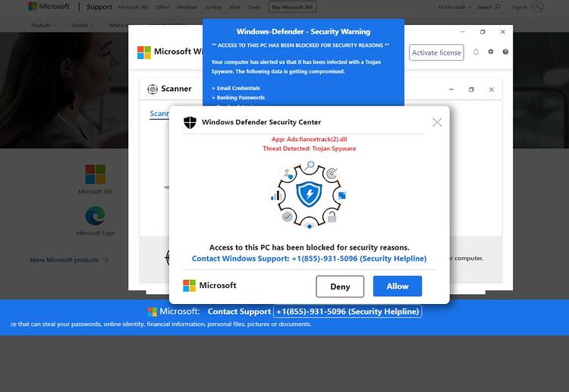Click the Contact Windows Support phone link
The image size is (569, 392).
pyautogui.click(x=310, y=259)
